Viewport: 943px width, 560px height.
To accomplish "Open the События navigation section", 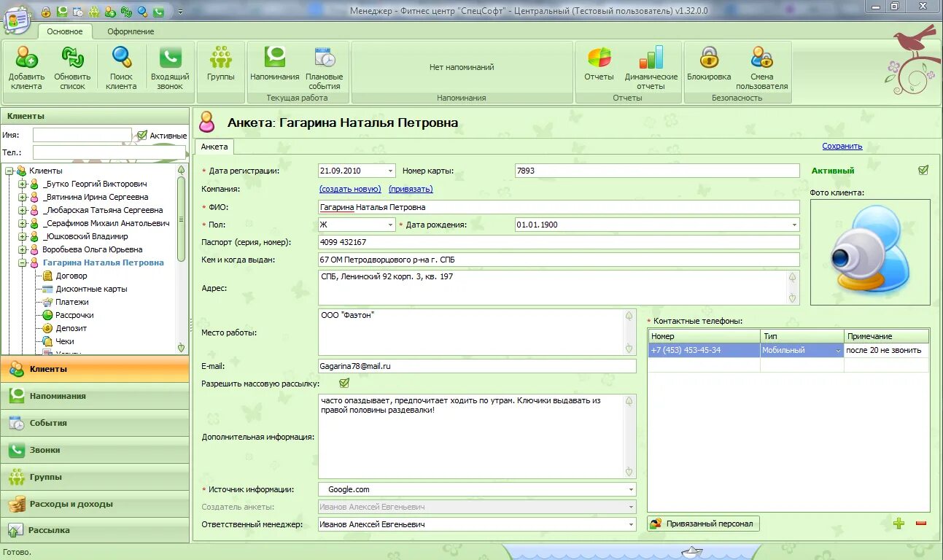I will [x=95, y=423].
